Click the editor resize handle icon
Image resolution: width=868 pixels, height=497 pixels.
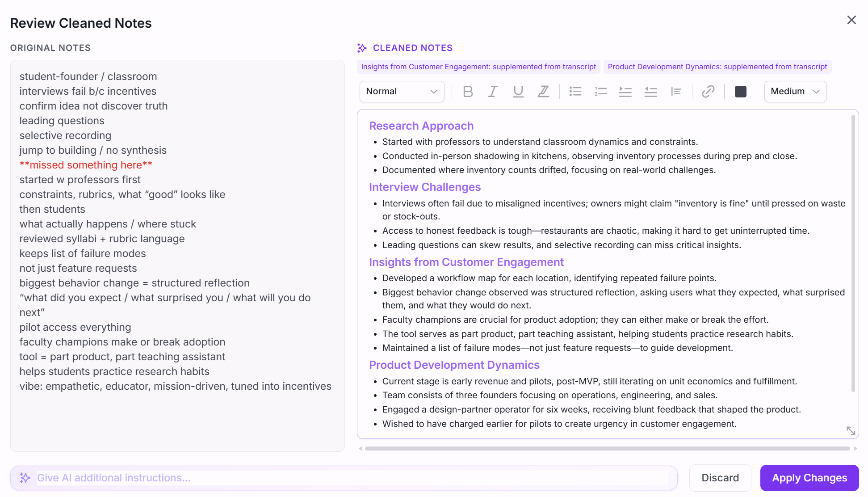coord(851,430)
